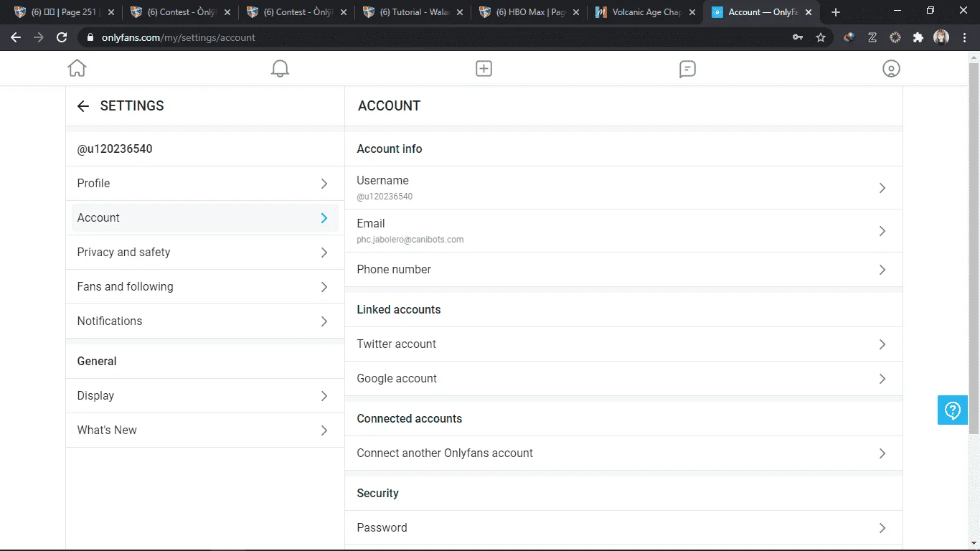Expand the Phone number chevron
Image resolution: width=980 pixels, height=551 pixels.
tap(882, 270)
